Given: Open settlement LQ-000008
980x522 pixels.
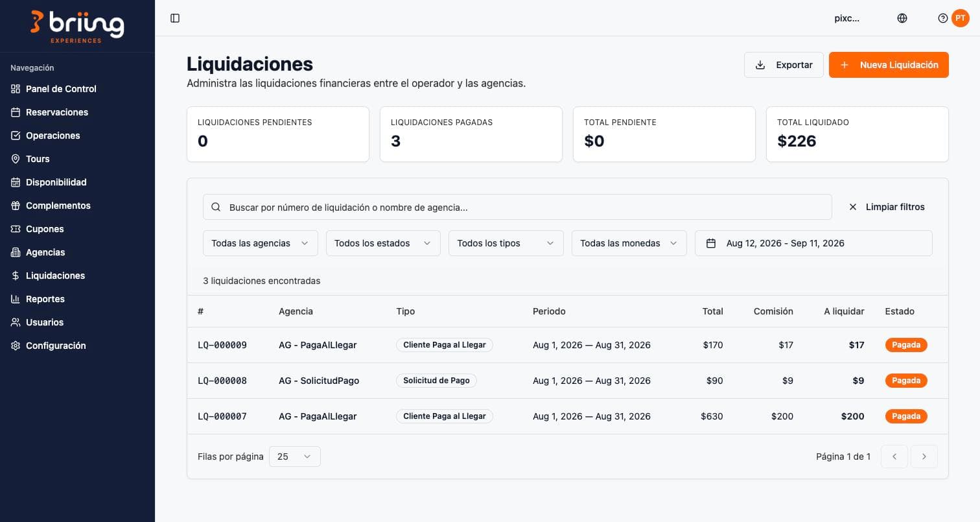Looking at the screenshot, I should coord(222,381).
